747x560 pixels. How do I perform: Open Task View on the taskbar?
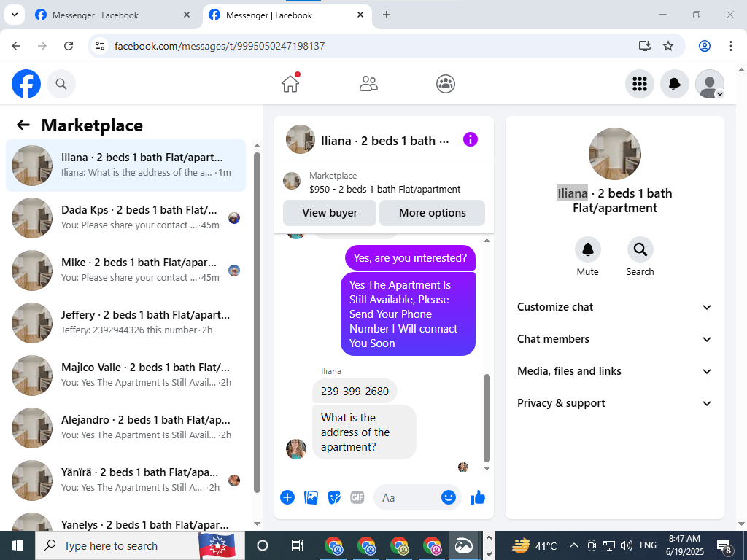click(297, 545)
